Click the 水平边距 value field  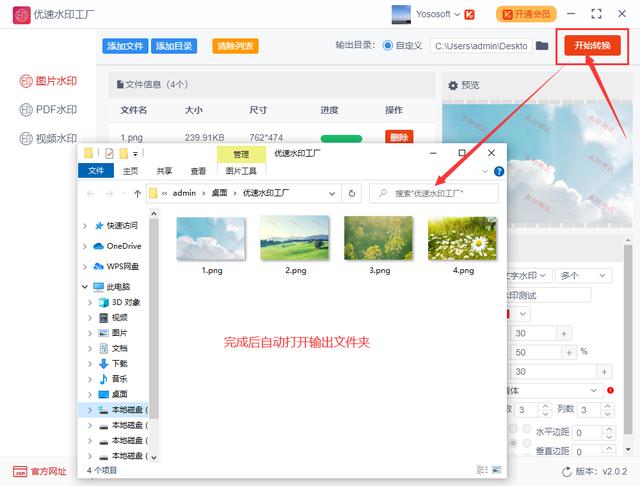coord(587,433)
